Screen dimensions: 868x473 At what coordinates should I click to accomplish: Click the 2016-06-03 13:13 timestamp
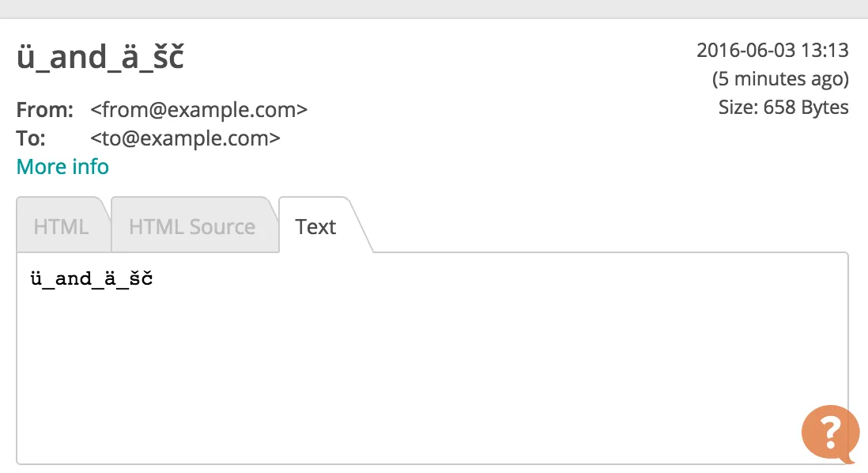click(772, 51)
